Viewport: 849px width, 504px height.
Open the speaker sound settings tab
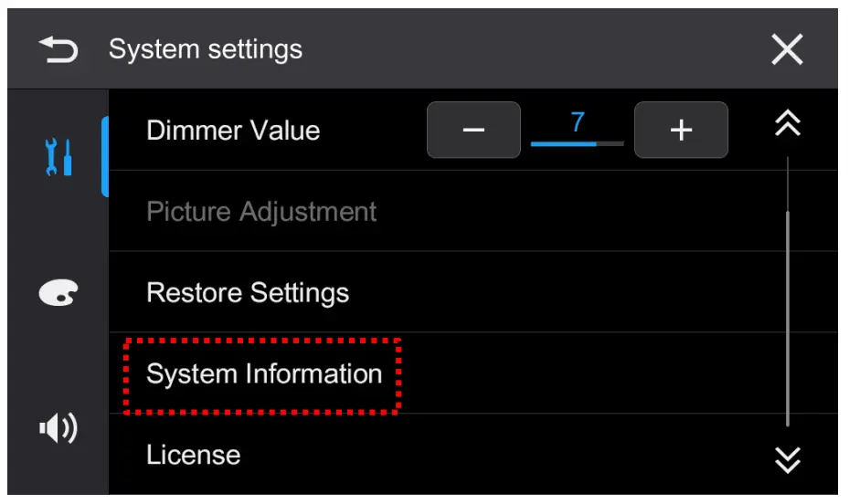(58, 427)
